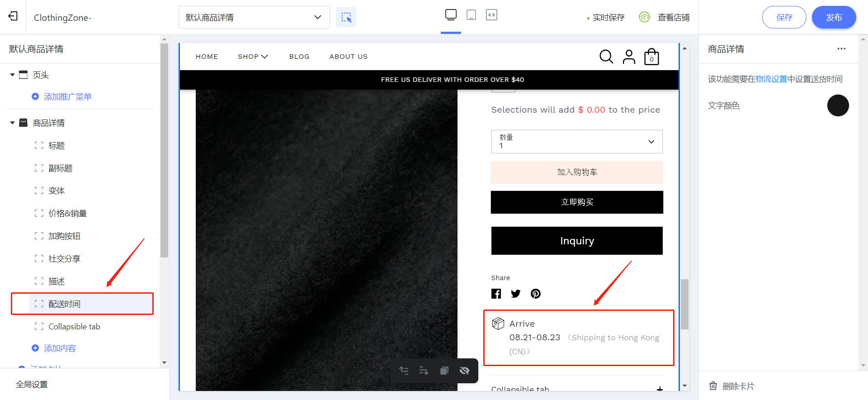This screenshot has height=400, width=868.
Task: Click ABOUT US navigation item
Action: pos(349,57)
